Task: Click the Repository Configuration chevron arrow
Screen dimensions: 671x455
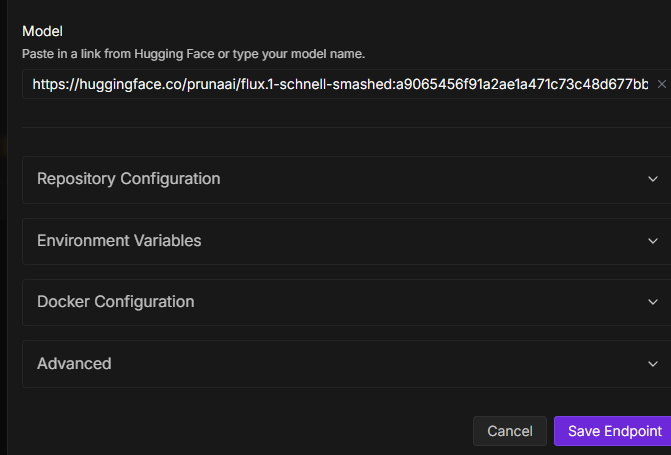Action: (x=652, y=179)
